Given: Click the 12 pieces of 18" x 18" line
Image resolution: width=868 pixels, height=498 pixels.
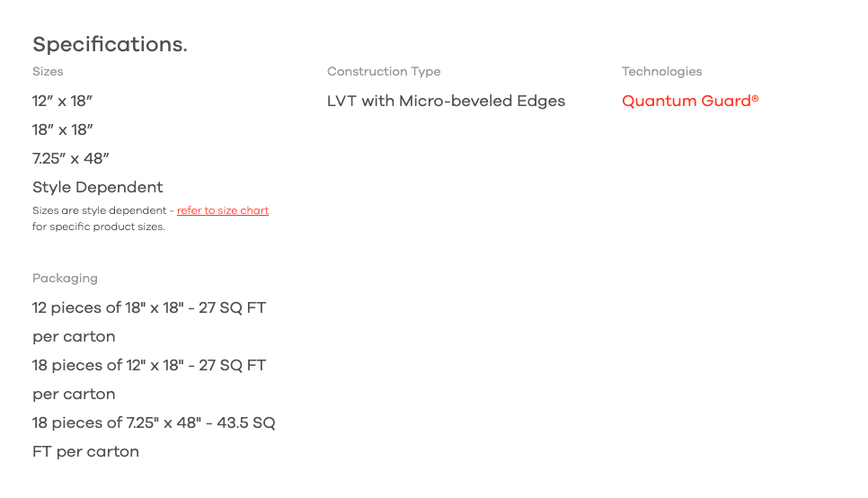Looking at the screenshot, I should pos(149,307).
